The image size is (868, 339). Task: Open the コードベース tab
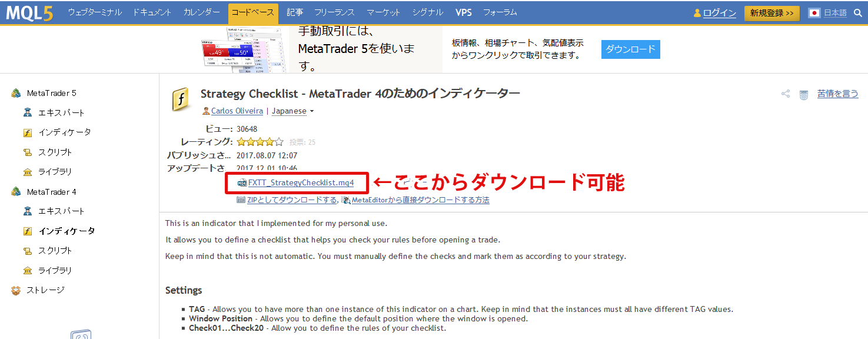[x=253, y=12]
